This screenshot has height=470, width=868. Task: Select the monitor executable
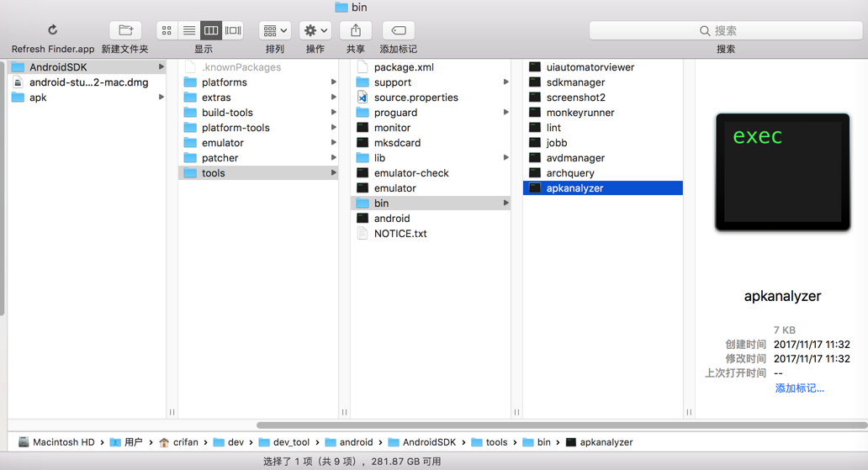431,127
